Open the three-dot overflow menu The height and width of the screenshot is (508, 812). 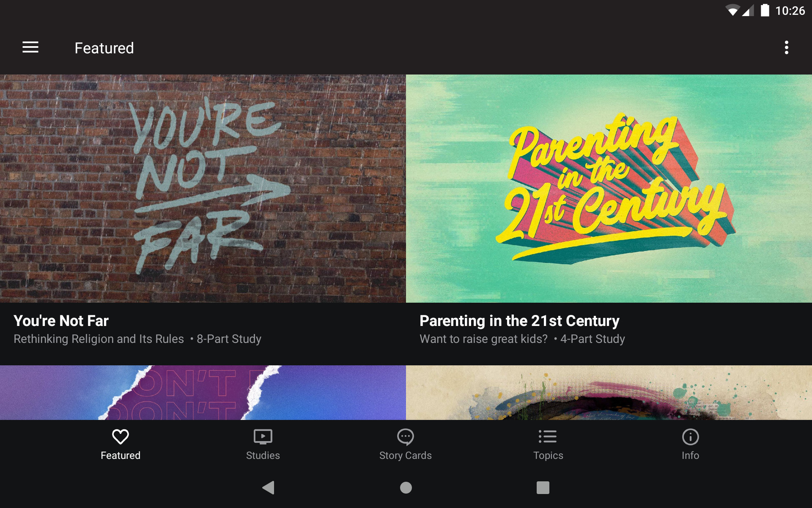[x=786, y=47]
